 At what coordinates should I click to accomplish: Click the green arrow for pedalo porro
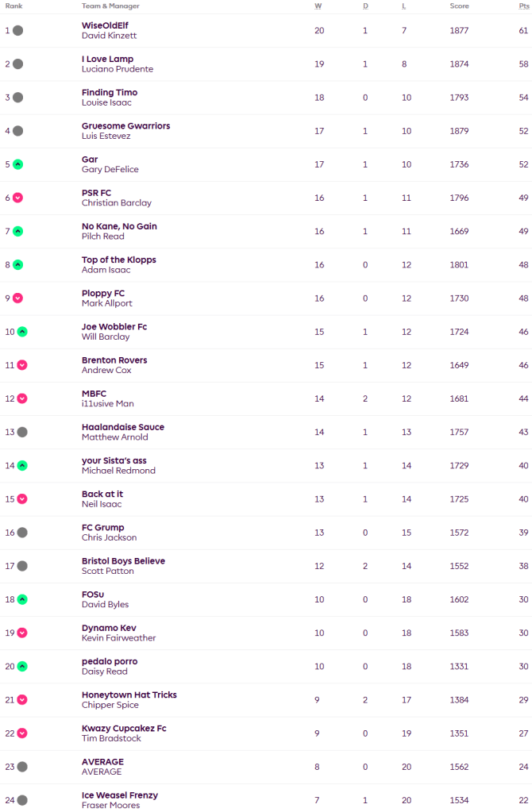[22, 666]
